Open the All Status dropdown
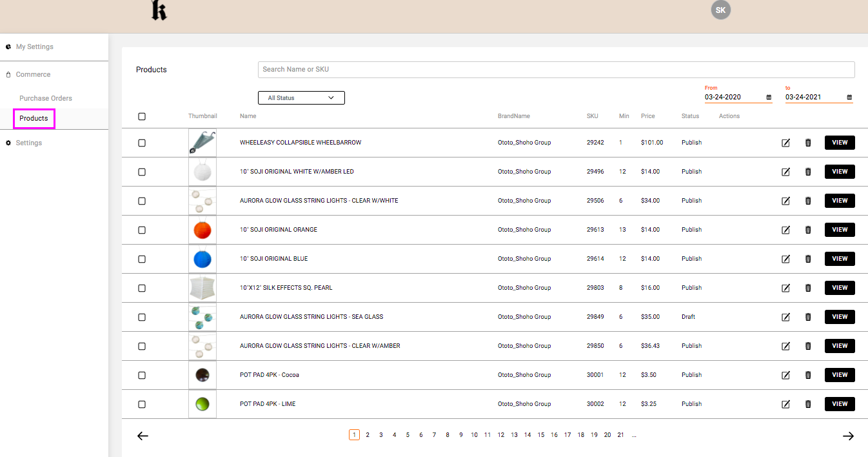The width and height of the screenshot is (868, 457). pyautogui.click(x=301, y=97)
